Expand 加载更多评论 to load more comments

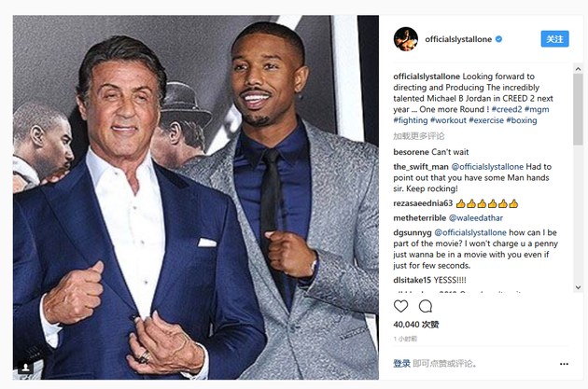pyautogui.click(x=418, y=135)
